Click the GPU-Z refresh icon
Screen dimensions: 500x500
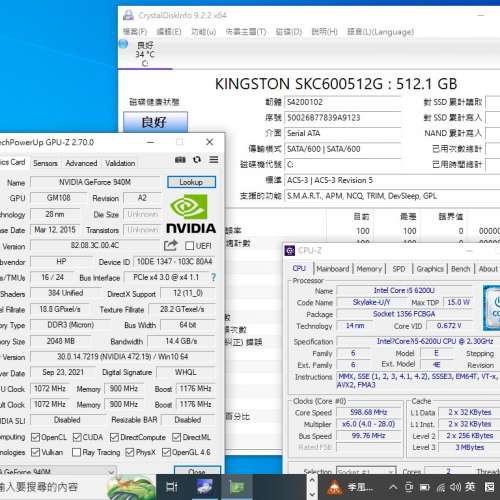pyautogui.click(x=197, y=160)
